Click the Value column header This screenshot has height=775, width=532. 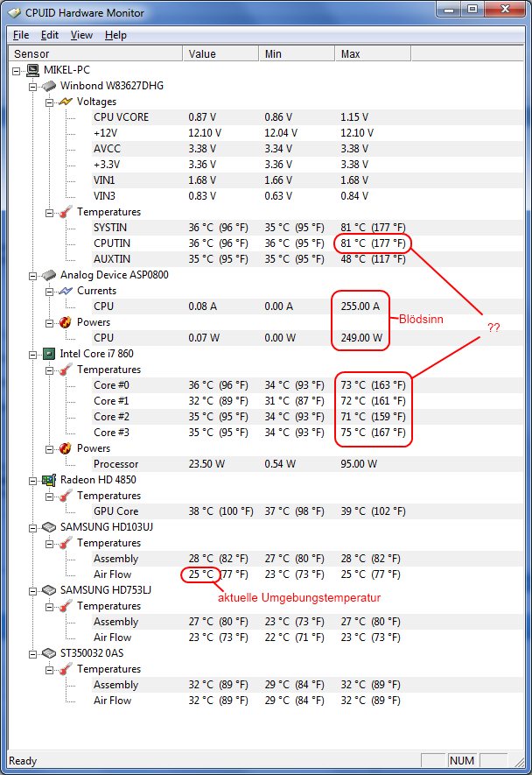pos(220,54)
